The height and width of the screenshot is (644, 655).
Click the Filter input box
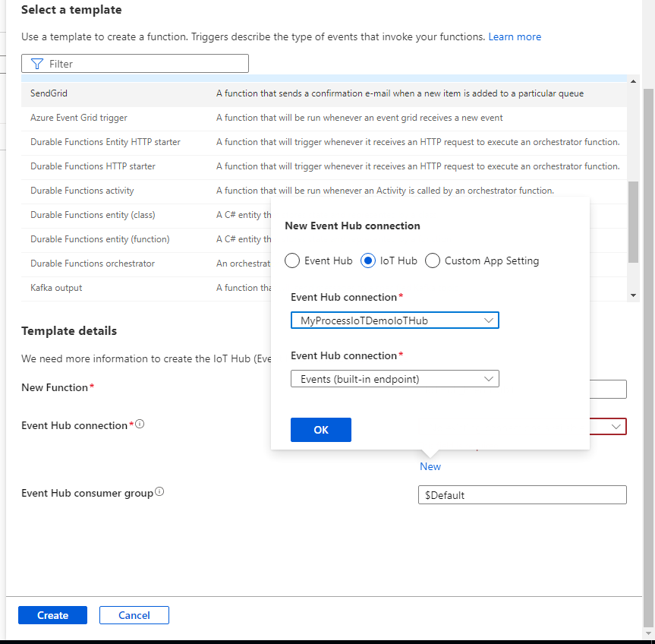click(137, 63)
